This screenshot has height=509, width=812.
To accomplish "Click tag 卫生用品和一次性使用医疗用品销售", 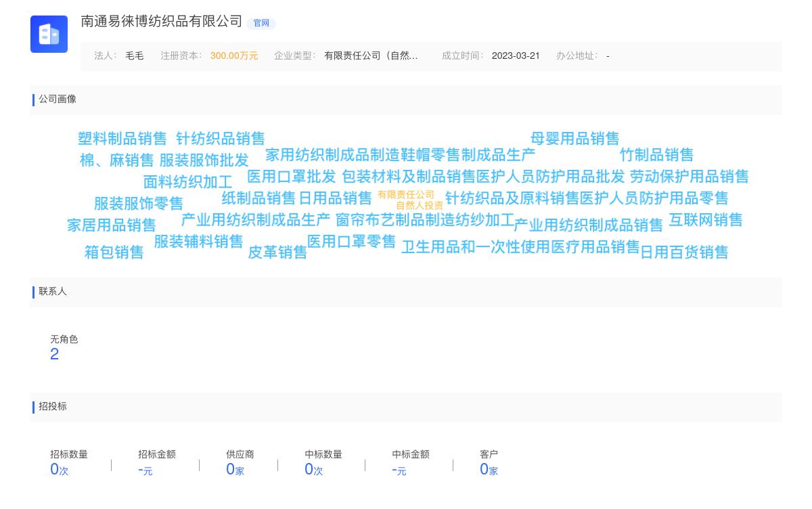I will (x=520, y=247).
